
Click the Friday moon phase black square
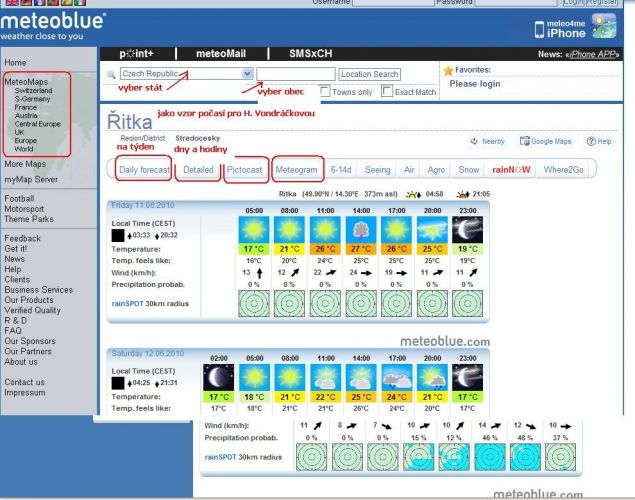(118, 235)
